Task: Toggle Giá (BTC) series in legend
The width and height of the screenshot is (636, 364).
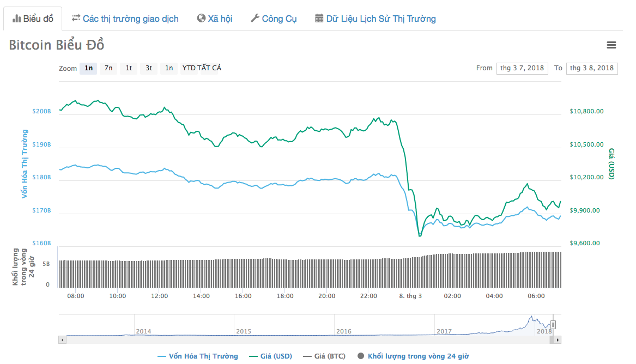Action: tap(324, 356)
